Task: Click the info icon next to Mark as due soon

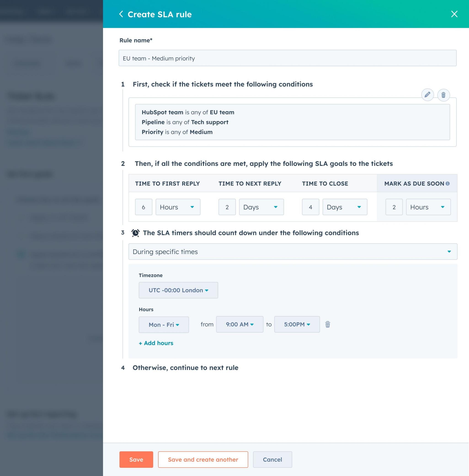Action: coord(448,183)
